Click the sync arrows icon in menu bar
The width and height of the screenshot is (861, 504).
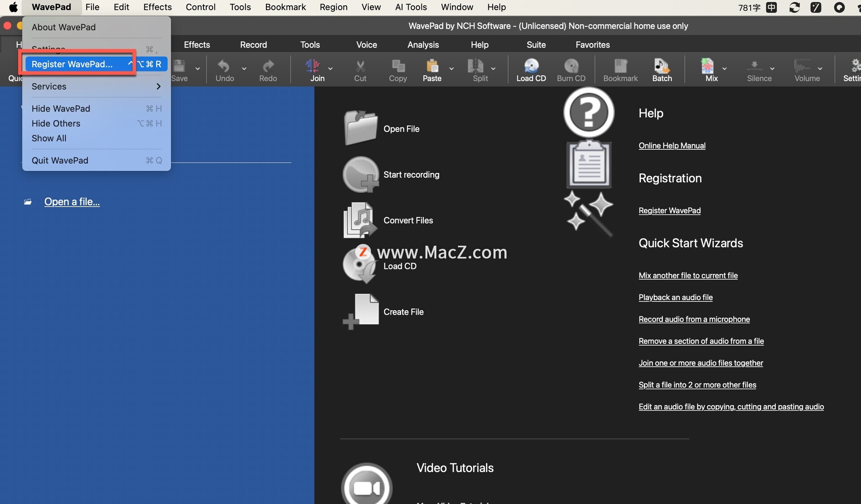tap(794, 7)
